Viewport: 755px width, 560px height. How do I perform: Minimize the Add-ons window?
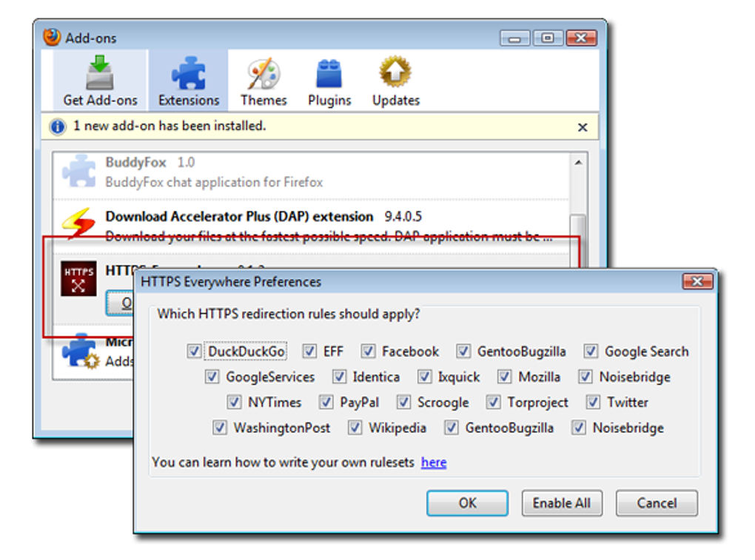(x=514, y=38)
